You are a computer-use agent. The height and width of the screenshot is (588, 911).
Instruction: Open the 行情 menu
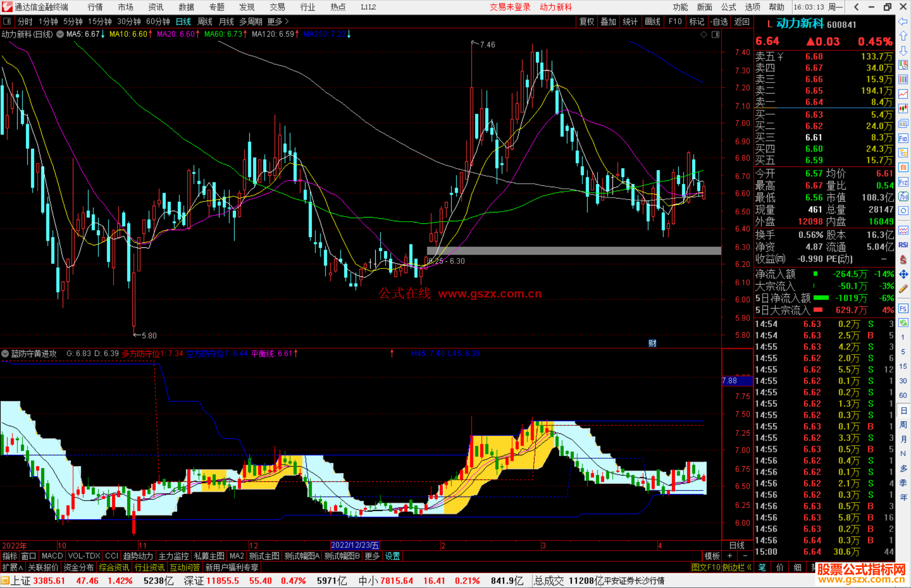95,7
